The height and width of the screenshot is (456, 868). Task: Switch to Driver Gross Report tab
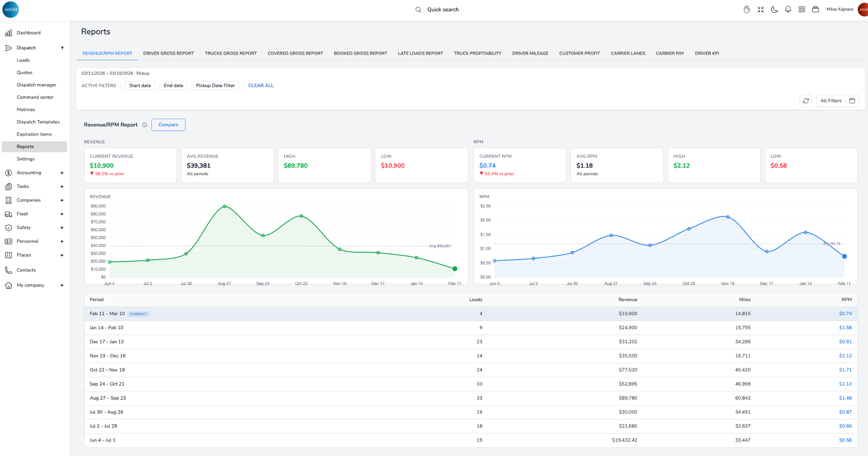(x=168, y=53)
